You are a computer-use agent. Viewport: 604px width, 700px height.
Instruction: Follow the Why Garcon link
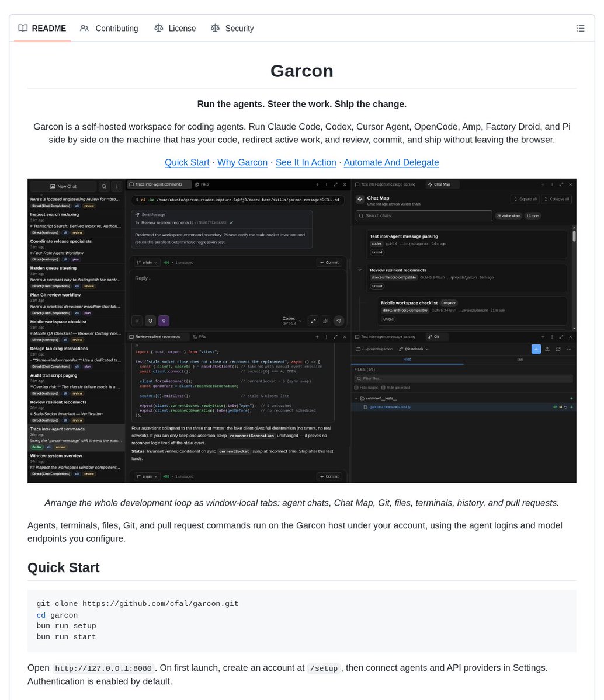point(242,162)
